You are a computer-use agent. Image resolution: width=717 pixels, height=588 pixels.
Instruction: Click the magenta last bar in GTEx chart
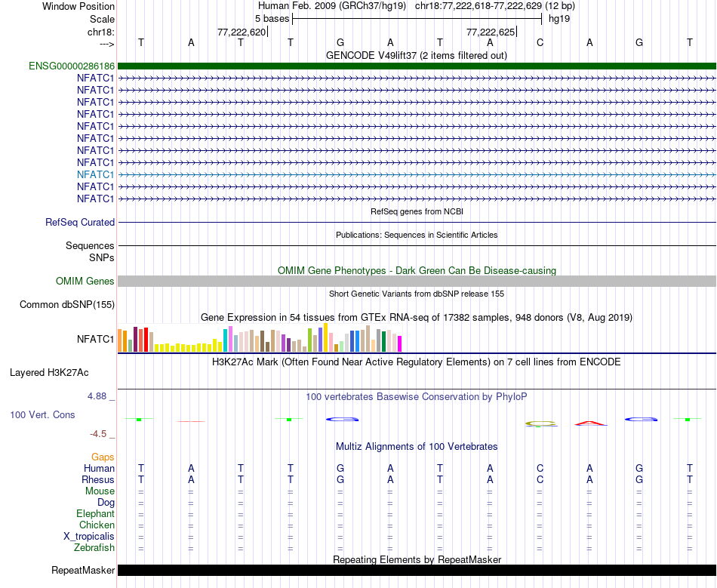(400, 344)
